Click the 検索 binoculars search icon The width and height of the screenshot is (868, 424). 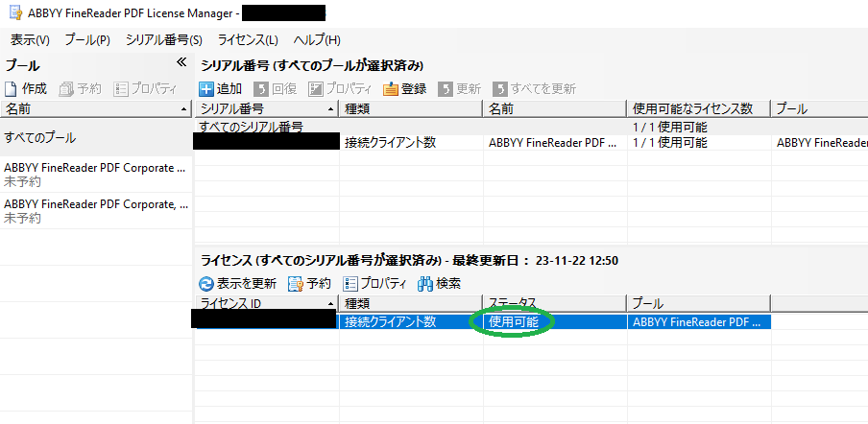coord(425,284)
